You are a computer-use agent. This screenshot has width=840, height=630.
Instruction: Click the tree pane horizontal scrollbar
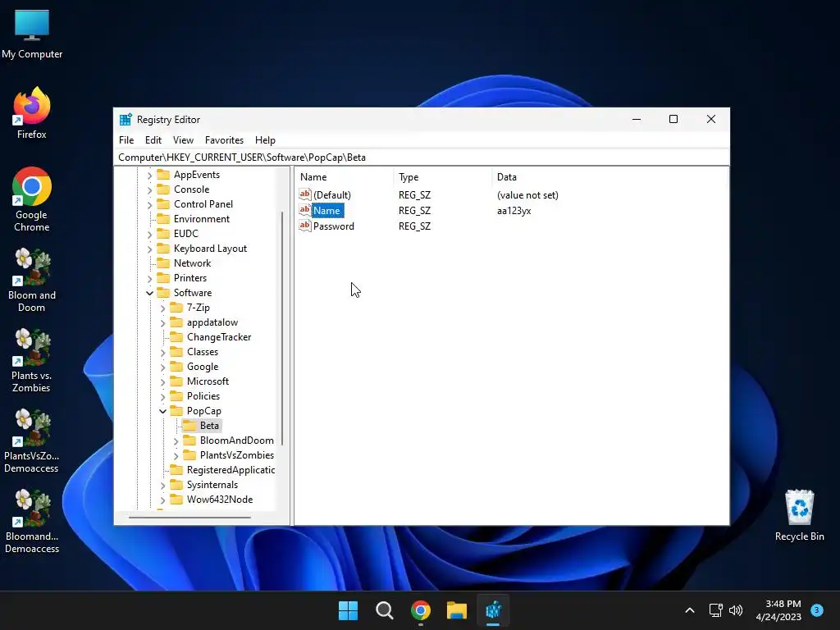coord(189,518)
